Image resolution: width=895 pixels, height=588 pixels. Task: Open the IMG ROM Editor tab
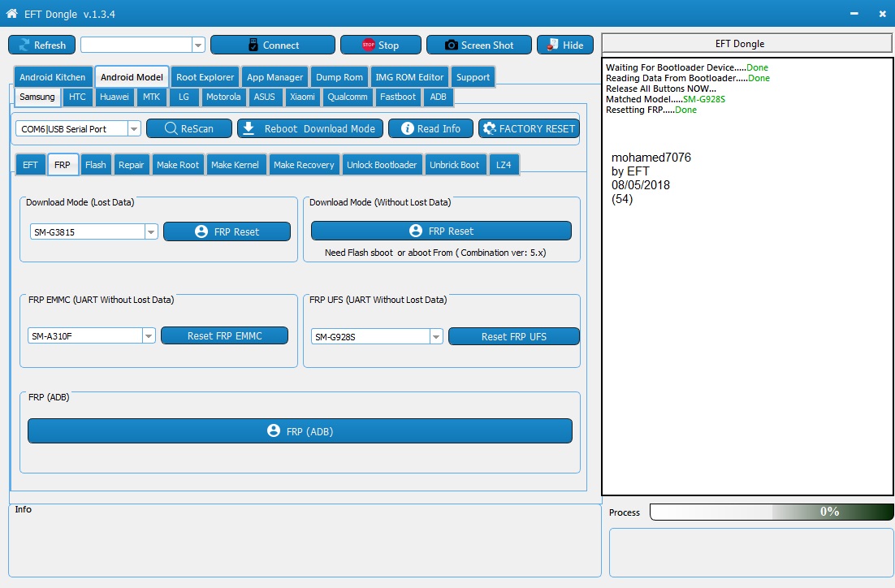coord(409,77)
